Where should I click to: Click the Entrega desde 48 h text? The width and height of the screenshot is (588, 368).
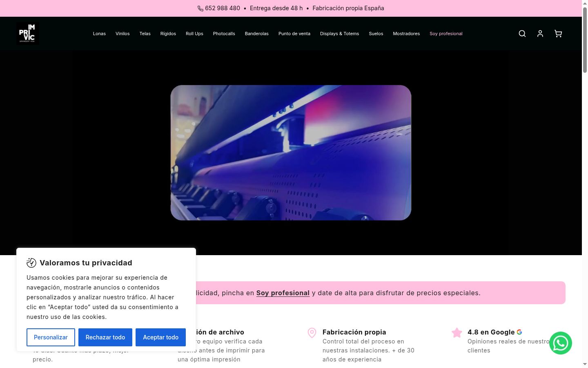276,8
